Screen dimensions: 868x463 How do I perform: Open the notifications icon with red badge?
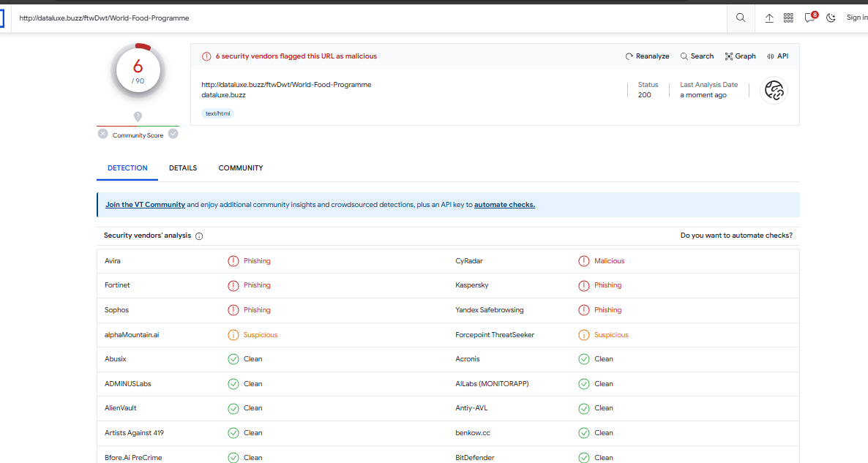point(809,18)
